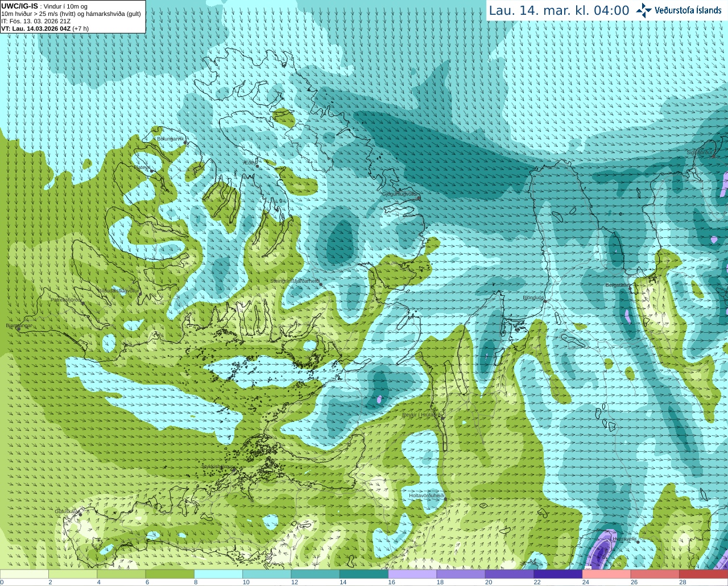This screenshot has width=728, height=586.
Task: Click the Veðurstofa Íslands logo
Action: coord(679,10)
